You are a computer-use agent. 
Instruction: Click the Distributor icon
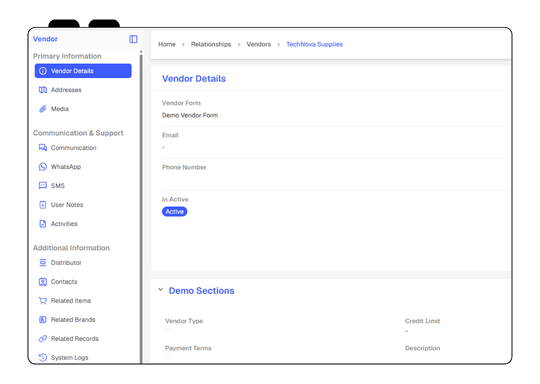click(43, 263)
